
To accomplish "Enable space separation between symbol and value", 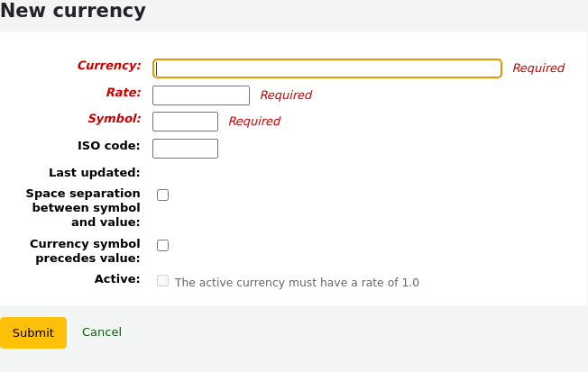I will click(x=163, y=195).
